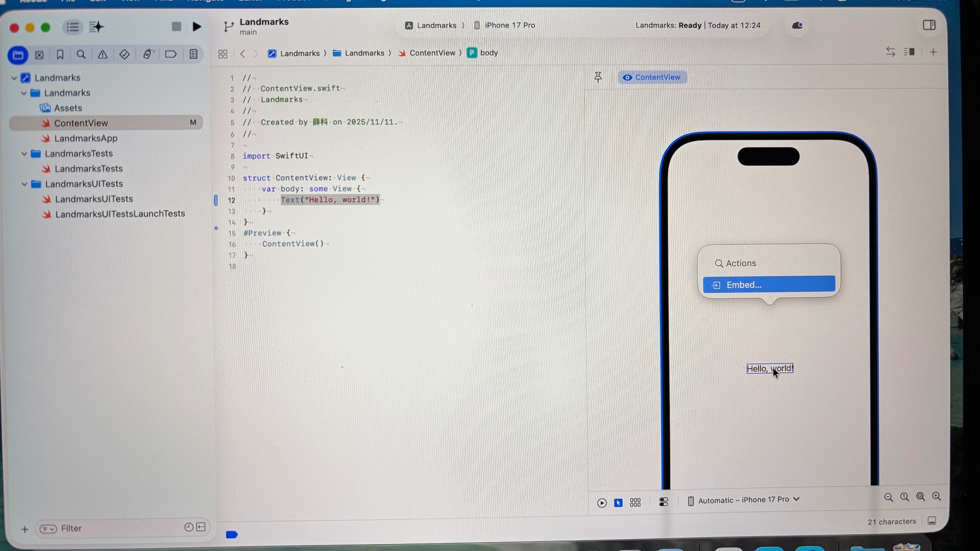Open the Bookmark navigator icon
The width and height of the screenshot is (980, 551).
pyautogui.click(x=60, y=54)
